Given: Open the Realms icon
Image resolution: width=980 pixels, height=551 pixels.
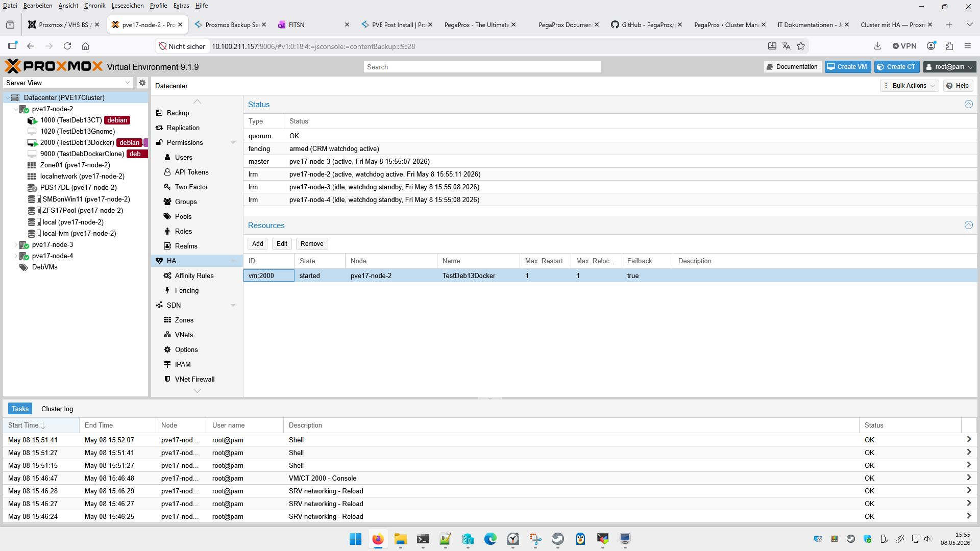Looking at the screenshot, I should (167, 246).
